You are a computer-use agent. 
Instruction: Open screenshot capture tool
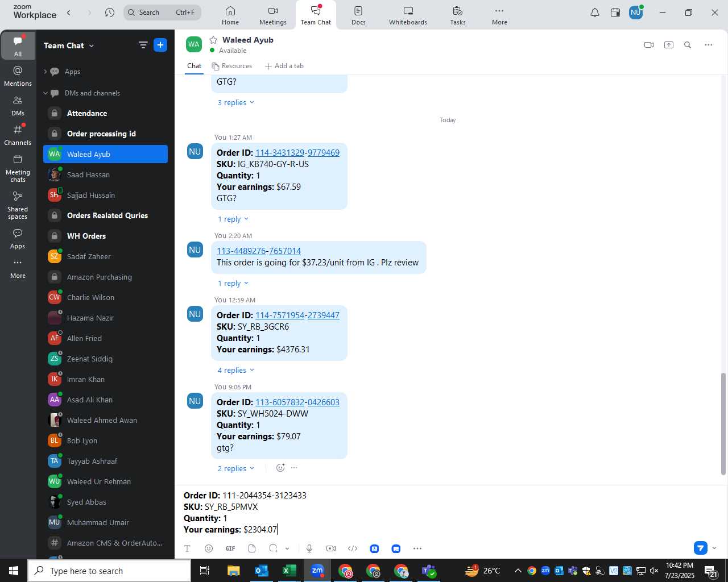(274, 548)
